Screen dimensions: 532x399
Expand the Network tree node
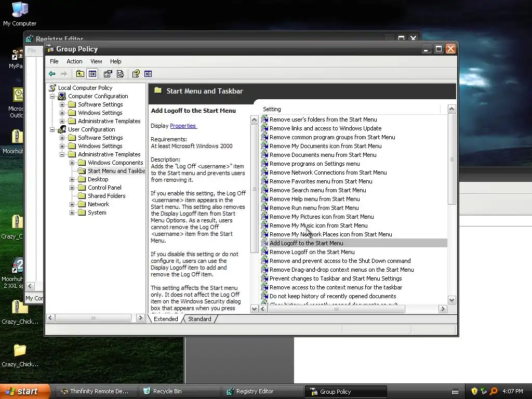[x=72, y=204]
